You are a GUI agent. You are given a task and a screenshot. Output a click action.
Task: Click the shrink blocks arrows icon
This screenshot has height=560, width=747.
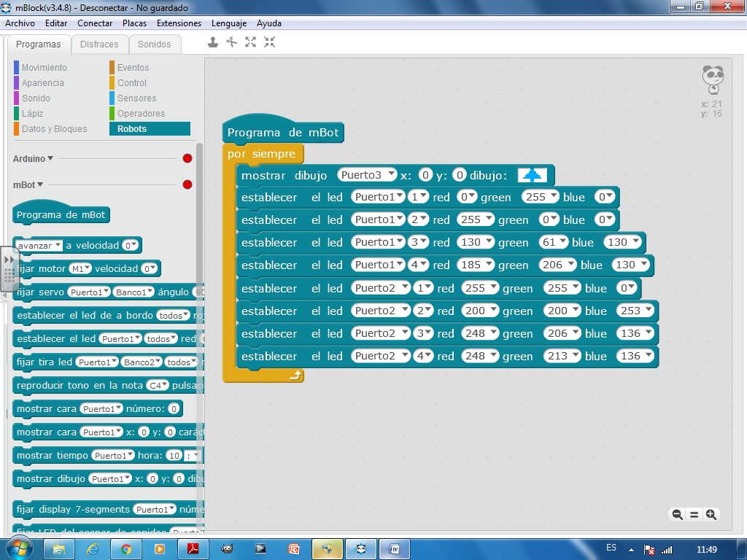pos(269,42)
